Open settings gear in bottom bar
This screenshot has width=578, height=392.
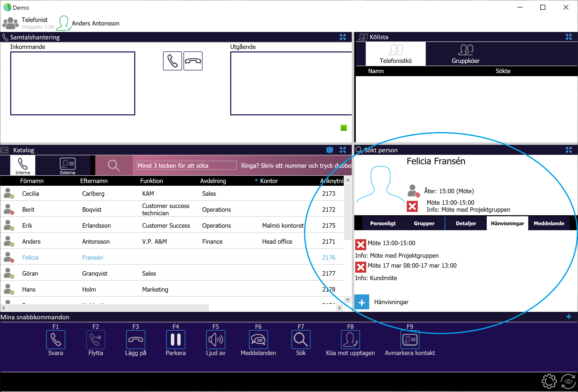[549, 381]
